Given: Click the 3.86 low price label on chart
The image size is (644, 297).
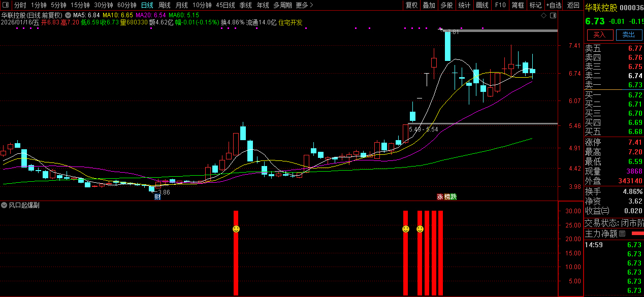Looking at the screenshot, I should tap(164, 192).
